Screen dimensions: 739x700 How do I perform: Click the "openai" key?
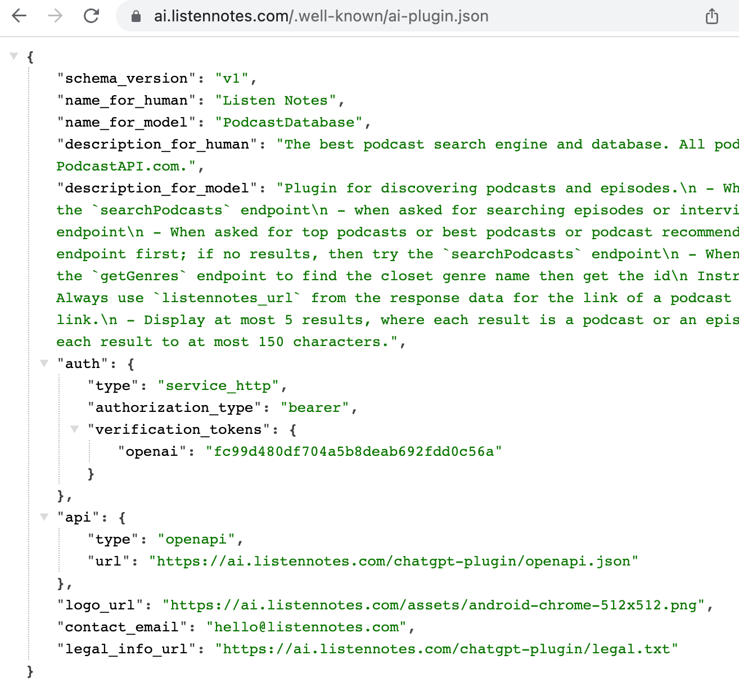(152, 451)
